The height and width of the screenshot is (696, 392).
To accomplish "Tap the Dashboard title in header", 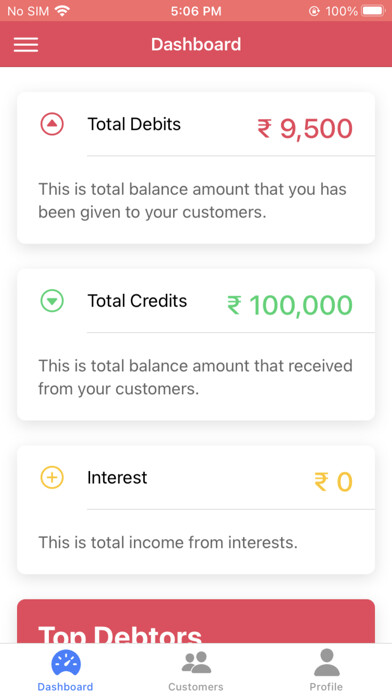I will pos(196,44).
